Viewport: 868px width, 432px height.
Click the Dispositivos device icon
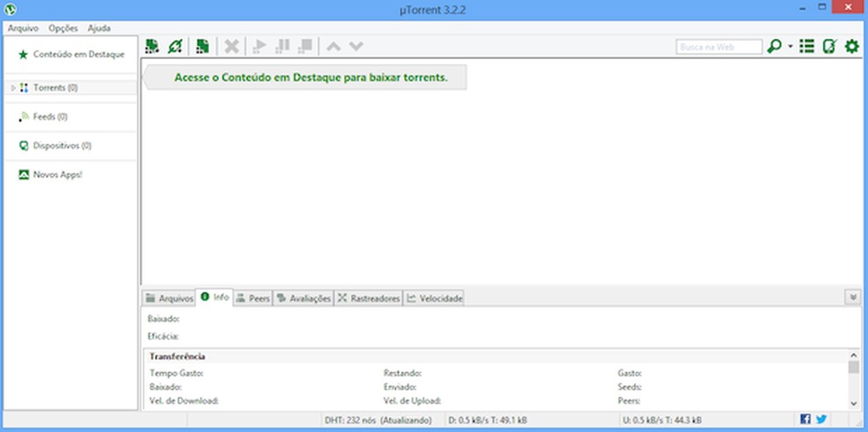(x=23, y=145)
